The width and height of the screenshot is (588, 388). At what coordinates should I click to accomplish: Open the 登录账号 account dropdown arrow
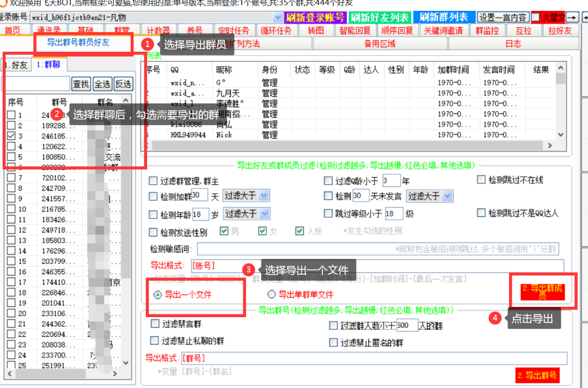(278, 17)
